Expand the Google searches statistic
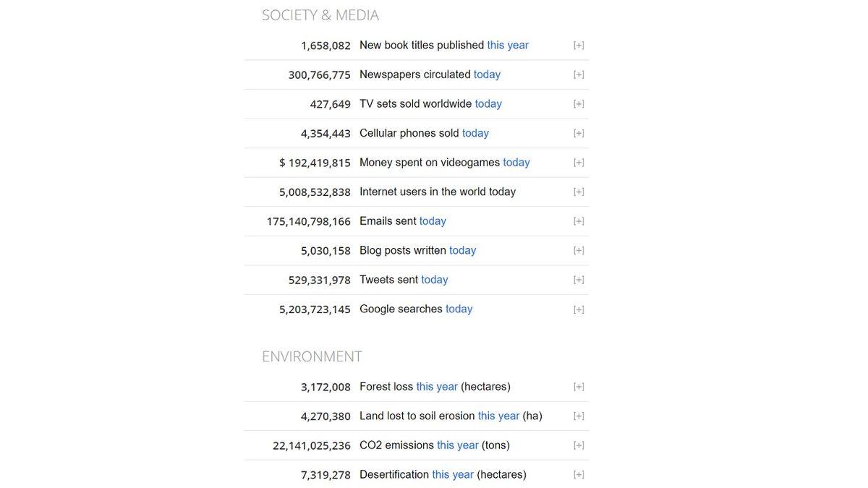The height and width of the screenshot is (488, 868). (579, 309)
